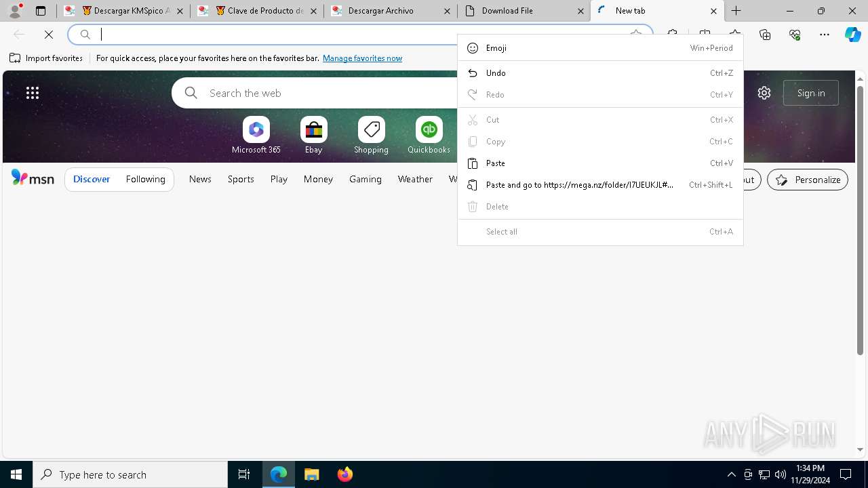Open the News category
Screen dimensions: 868x488
(200, 179)
